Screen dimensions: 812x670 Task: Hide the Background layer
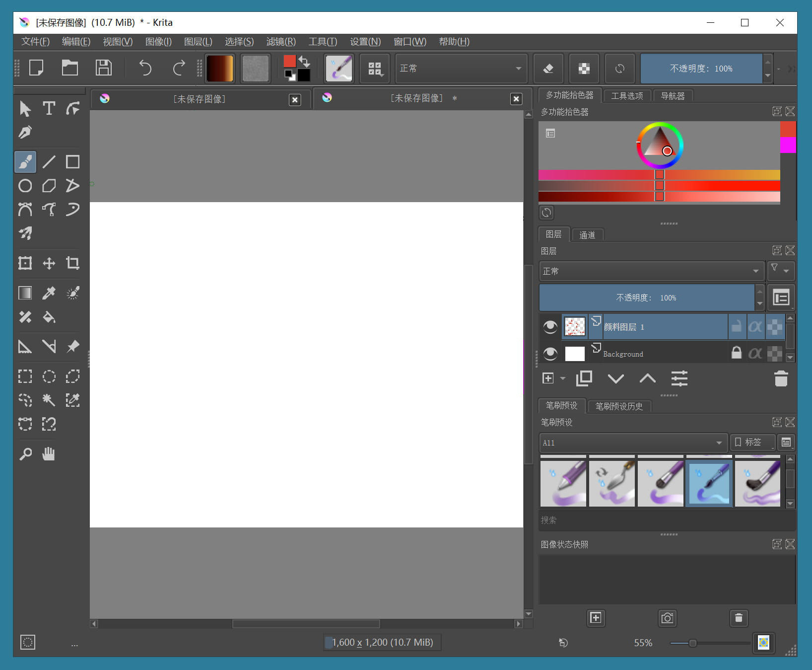point(550,354)
